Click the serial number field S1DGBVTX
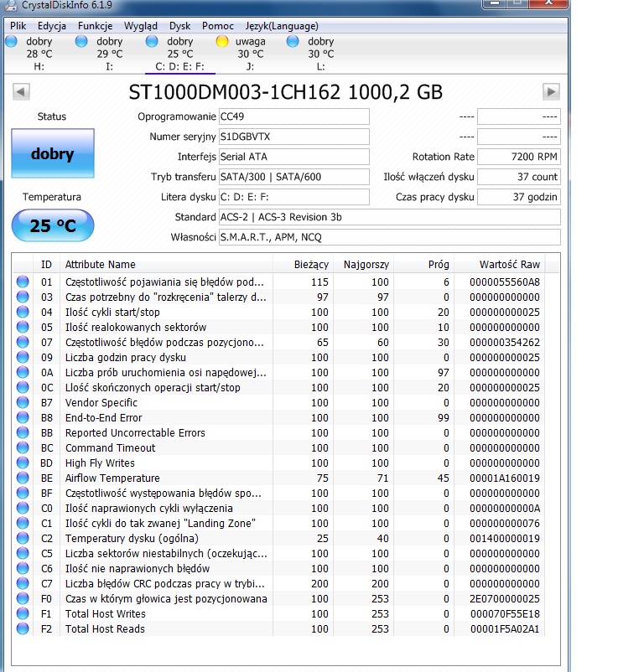This screenshot has height=672, width=644. click(x=294, y=137)
